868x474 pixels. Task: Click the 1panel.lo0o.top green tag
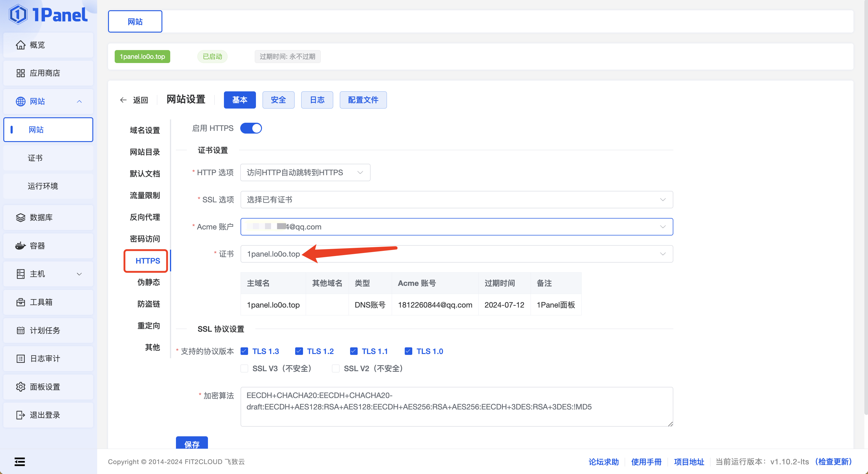pyautogui.click(x=142, y=57)
